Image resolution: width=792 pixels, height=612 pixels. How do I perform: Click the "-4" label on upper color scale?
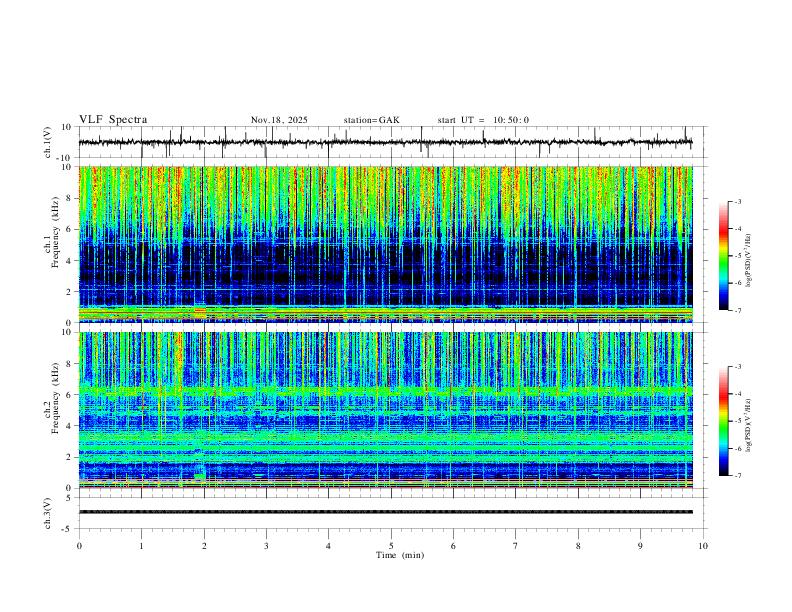coord(737,229)
